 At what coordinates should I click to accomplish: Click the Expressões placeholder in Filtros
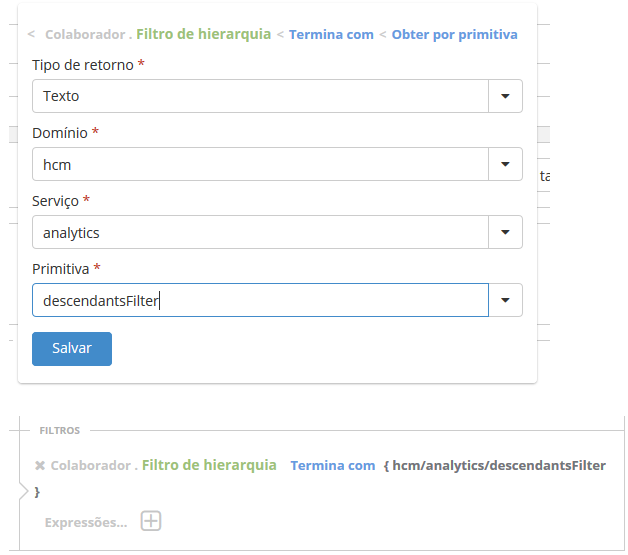pyautogui.click(x=86, y=522)
